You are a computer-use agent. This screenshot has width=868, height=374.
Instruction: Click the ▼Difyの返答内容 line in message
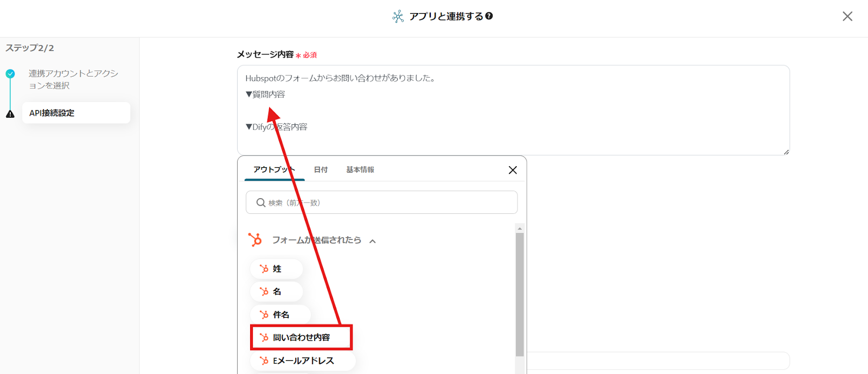pos(277,127)
